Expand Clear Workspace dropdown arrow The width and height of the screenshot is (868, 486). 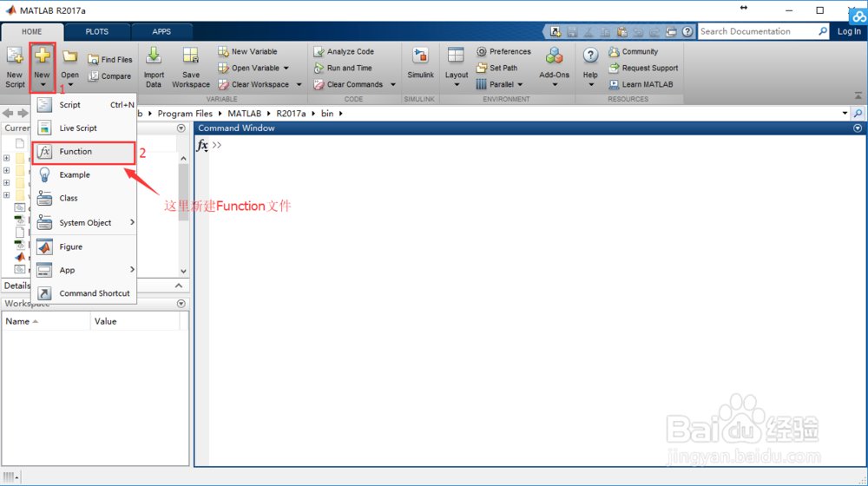coord(299,85)
